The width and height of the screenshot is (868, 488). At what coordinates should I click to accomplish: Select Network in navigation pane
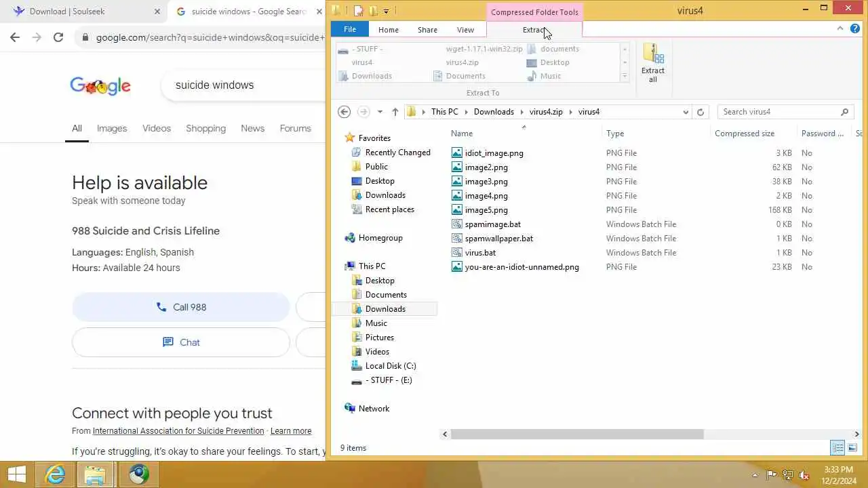(x=374, y=409)
